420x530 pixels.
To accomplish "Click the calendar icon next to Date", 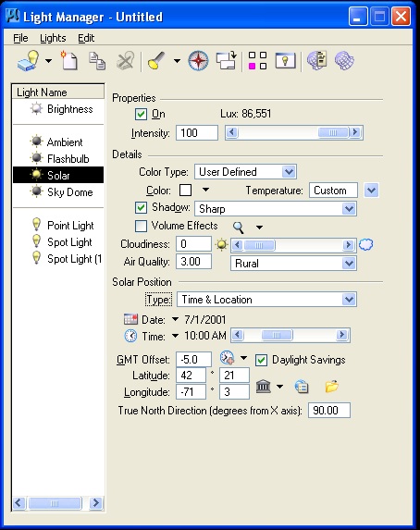I will [x=130, y=319].
